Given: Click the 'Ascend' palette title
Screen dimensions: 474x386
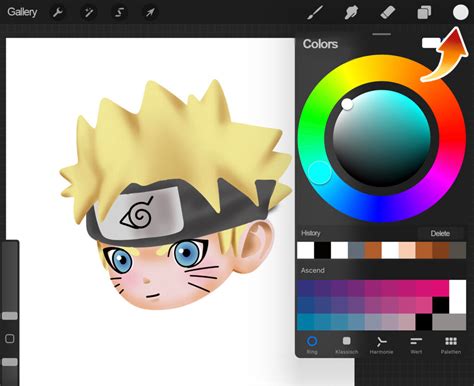Looking at the screenshot, I should (x=313, y=270).
